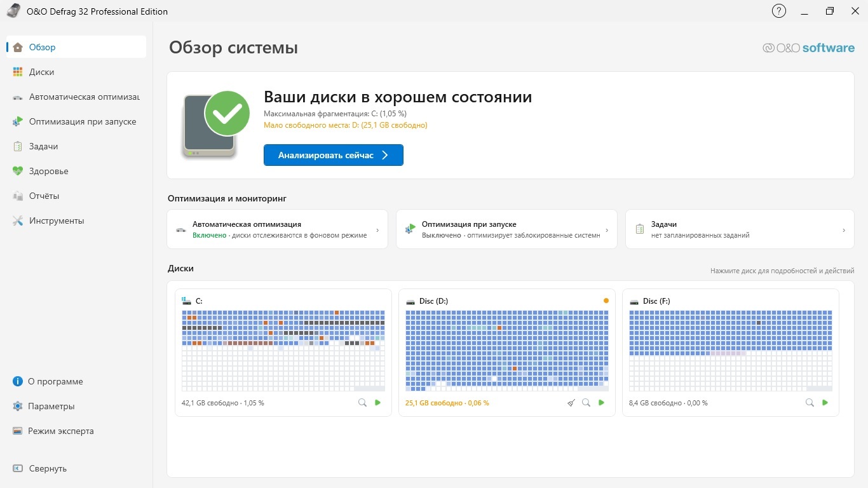Click the clipboard icon beside sidebar Задачи
The height and width of the screenshot is (488, 868).
click(18, 146)
